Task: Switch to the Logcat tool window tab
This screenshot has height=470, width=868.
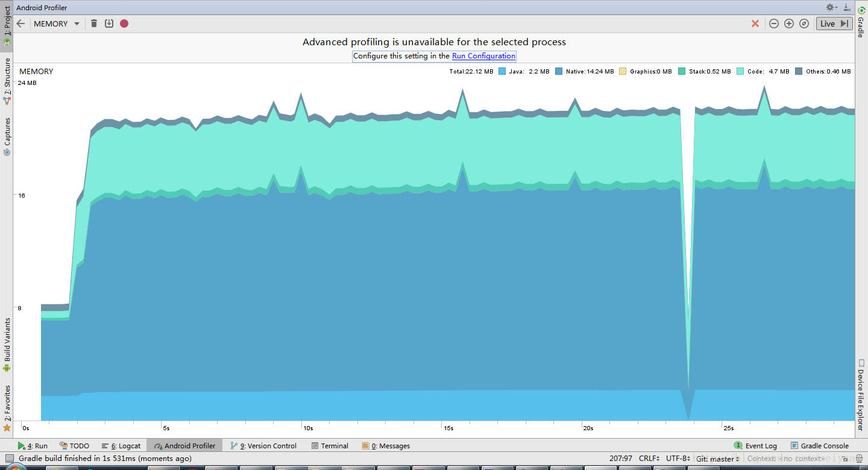Action: click(121, 446)
